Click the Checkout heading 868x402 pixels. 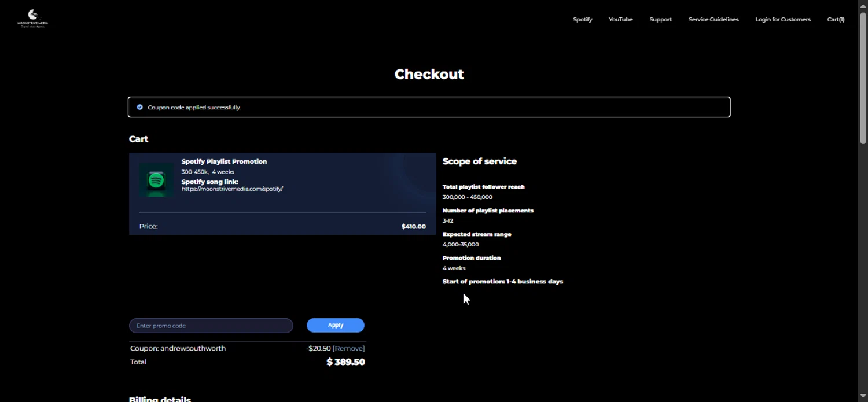[429, 74]
